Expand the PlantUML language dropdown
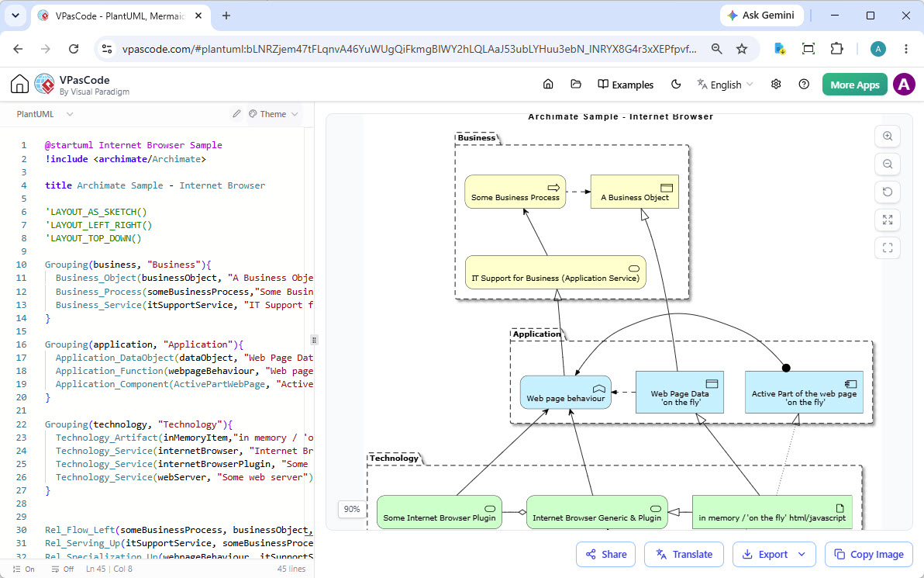Image resolution: width=924 pixels, height=578 pixels. point(44,114)
